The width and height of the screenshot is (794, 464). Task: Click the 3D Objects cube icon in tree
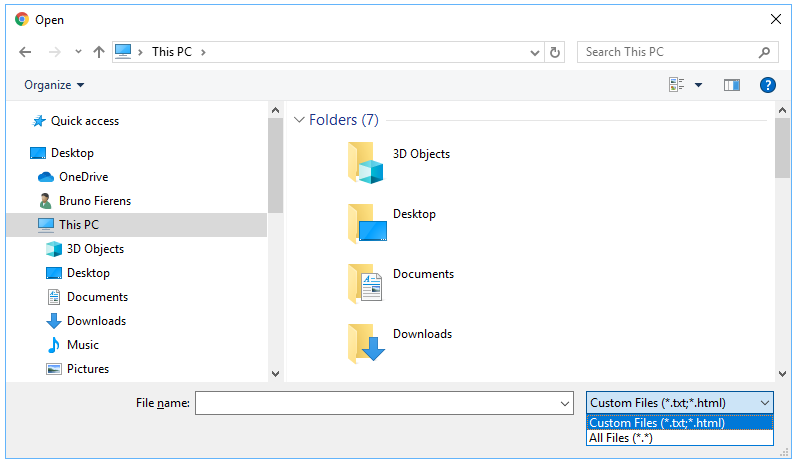54,249
